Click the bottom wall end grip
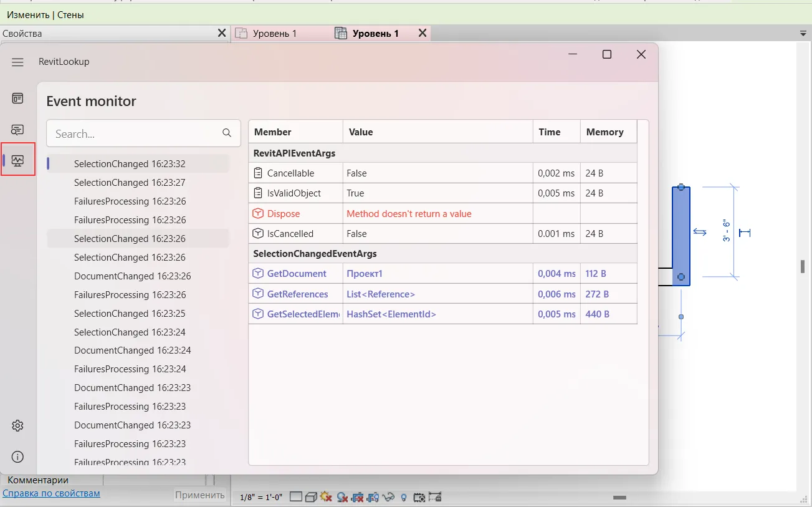Screen dimensions: 812x507 coord(681,277)
